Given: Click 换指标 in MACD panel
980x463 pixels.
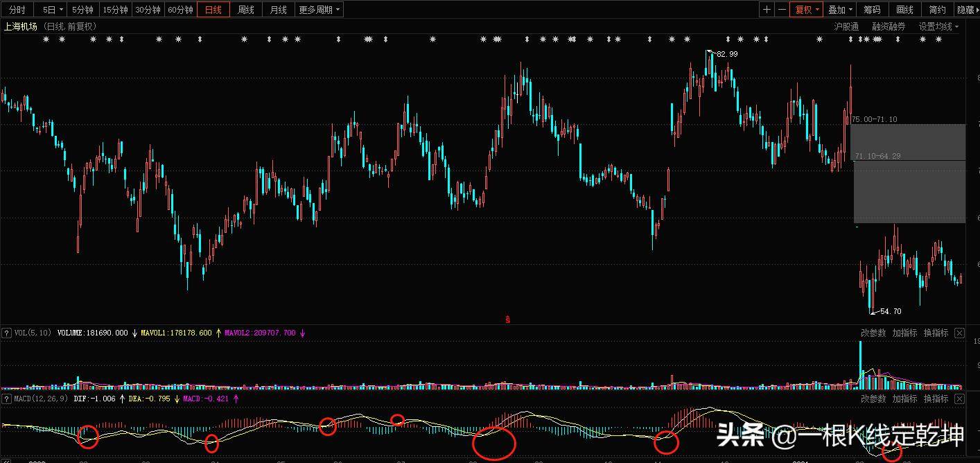Looking at the screenshot, I should point(936,399).
